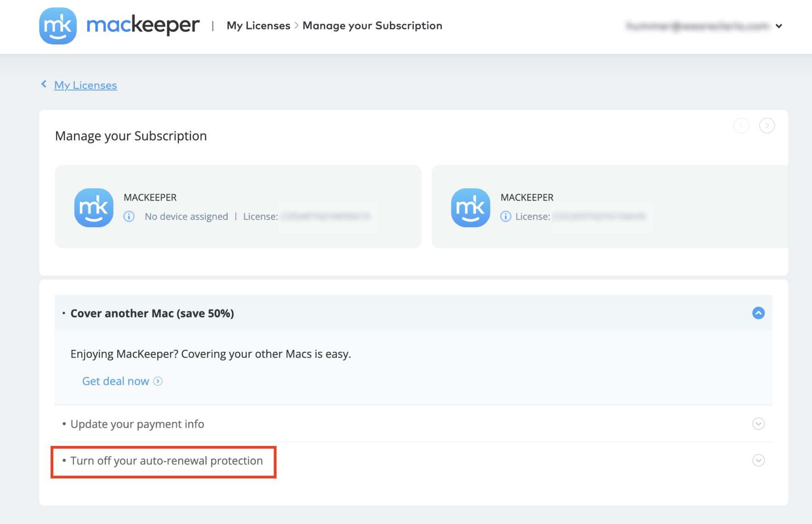This screenshot has width=812, height=524.
Task: Expand Turn off your auto-renewal protection
Action: click(413, 461)
